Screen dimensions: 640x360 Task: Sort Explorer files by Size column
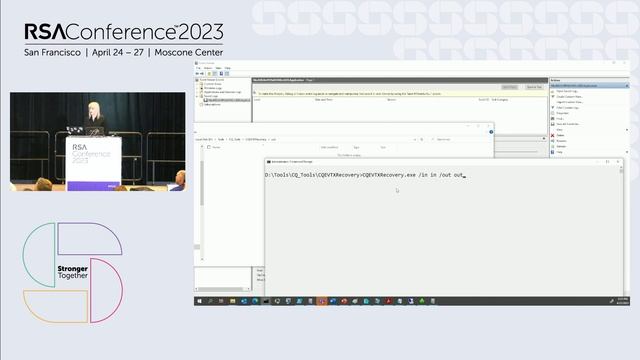pyautogui.click(x=383, y=147)
